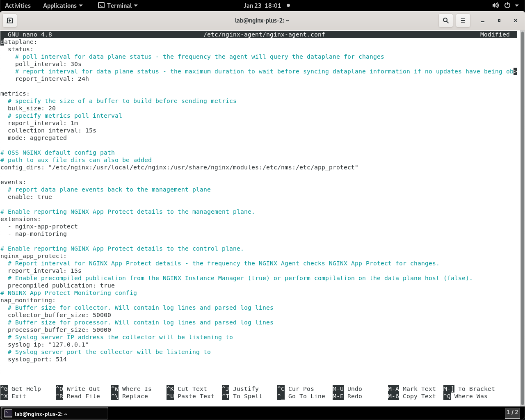Viewport: 525px width, 420px height.
Task: Click the ^C Cur Pos shortcut
Action: [x=296, y=389]
